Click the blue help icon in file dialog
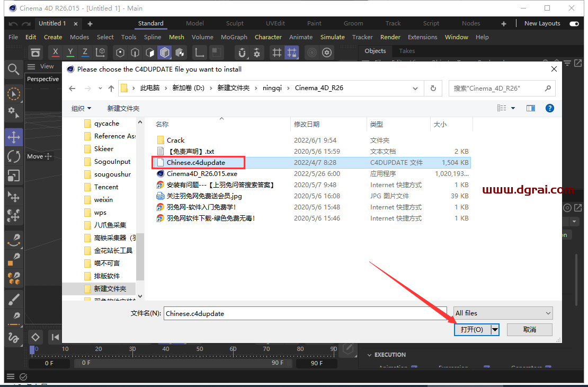The width and height of the screenshot is (588, 387). 549,108
